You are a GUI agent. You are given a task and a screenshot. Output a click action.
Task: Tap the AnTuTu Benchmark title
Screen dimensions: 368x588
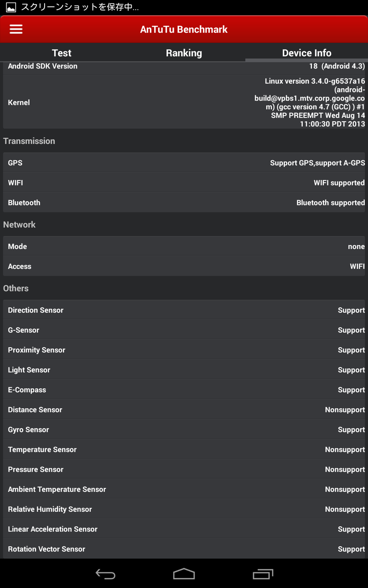coord(184,29)
